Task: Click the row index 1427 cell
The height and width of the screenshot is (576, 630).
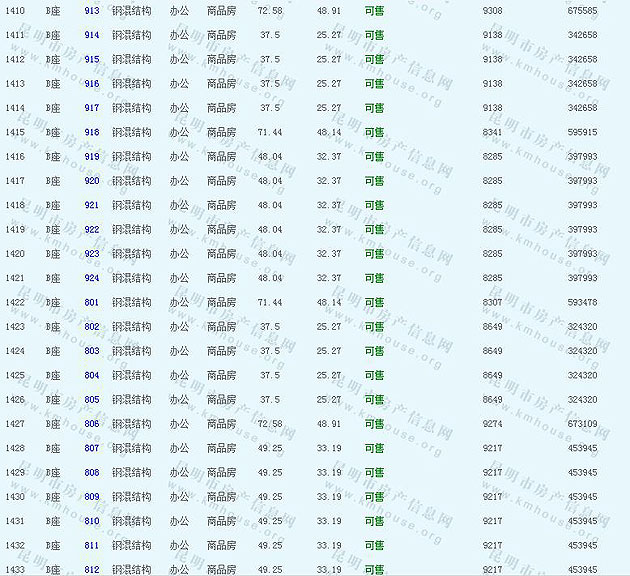Action: pyautogui.click(x=15, y=424)
